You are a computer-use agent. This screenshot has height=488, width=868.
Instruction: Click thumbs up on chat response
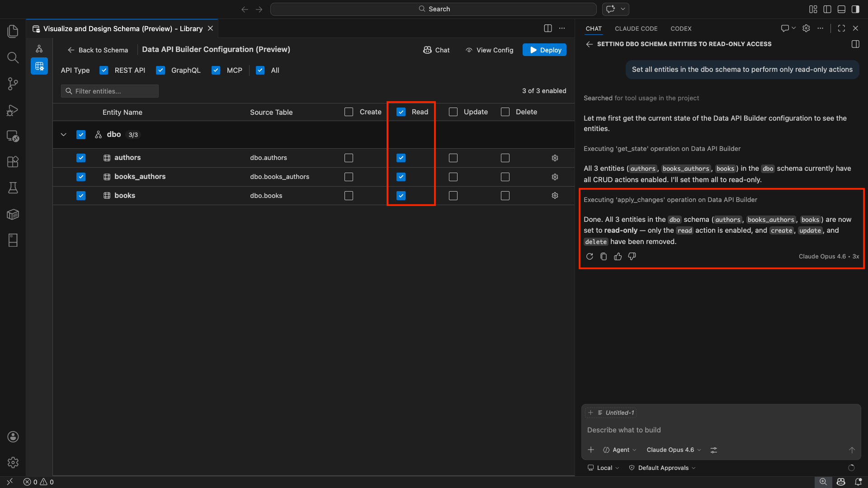[x=618, y=257]
